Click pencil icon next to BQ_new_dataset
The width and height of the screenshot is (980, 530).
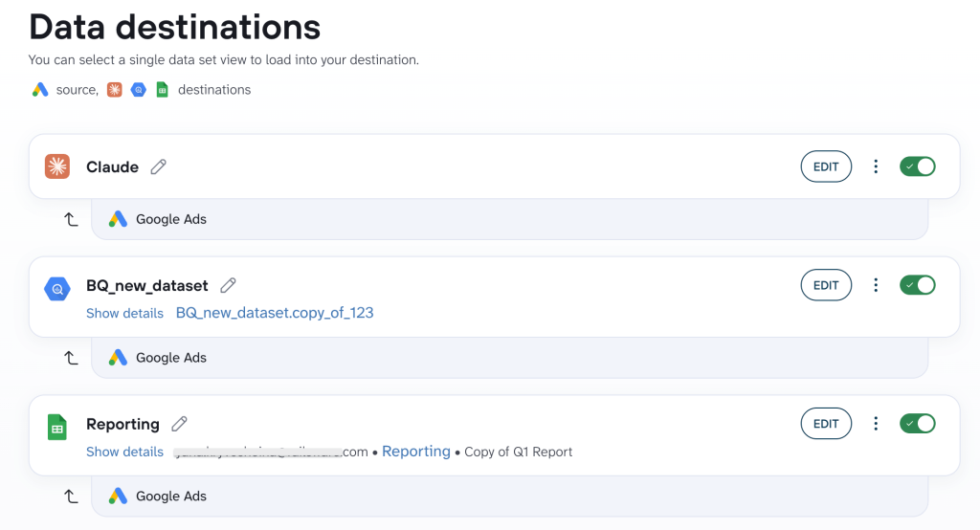pyautogui.click(x=228, y=286)
